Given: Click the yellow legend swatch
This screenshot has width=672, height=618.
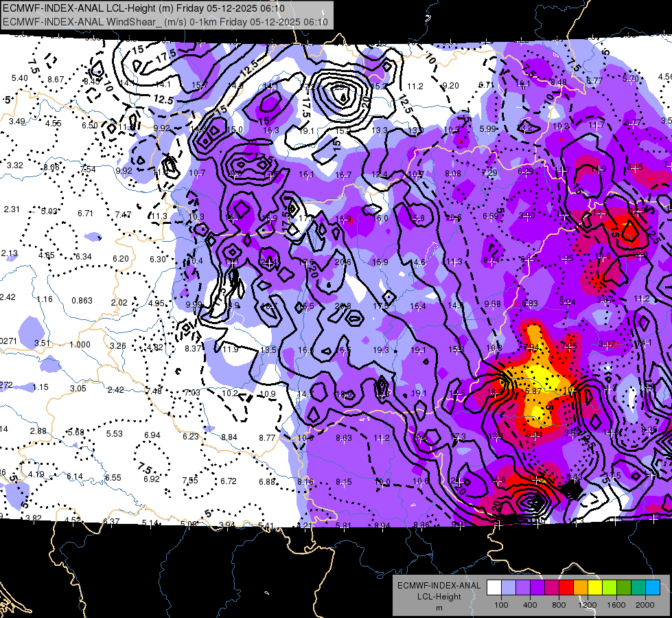Looking at the screenshot, I should point(595,588).
